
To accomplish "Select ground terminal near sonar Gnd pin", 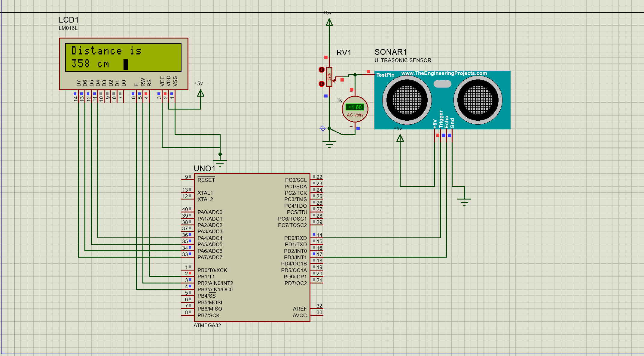I will tap(464, 201).
